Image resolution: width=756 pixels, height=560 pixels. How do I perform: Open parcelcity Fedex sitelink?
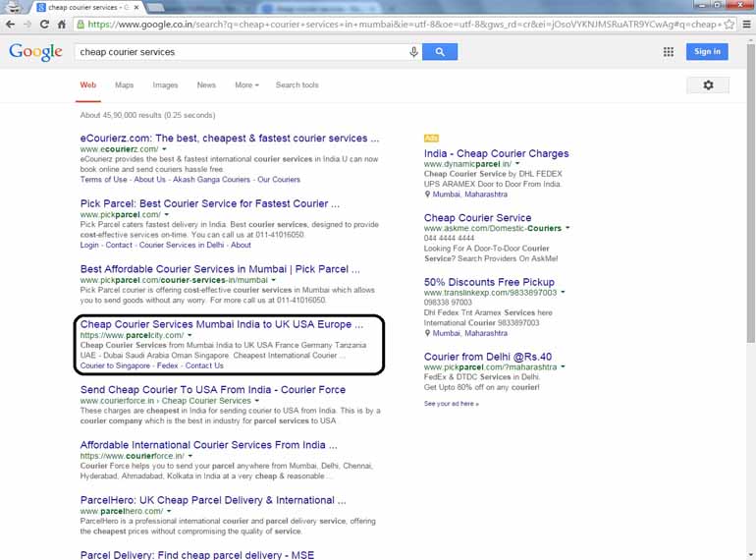tap(167, 365)
